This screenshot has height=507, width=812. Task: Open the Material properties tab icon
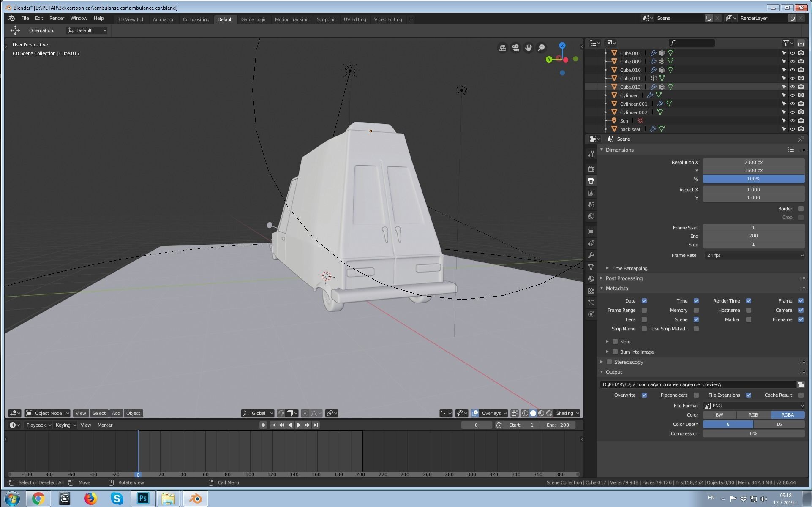point(591,279)
